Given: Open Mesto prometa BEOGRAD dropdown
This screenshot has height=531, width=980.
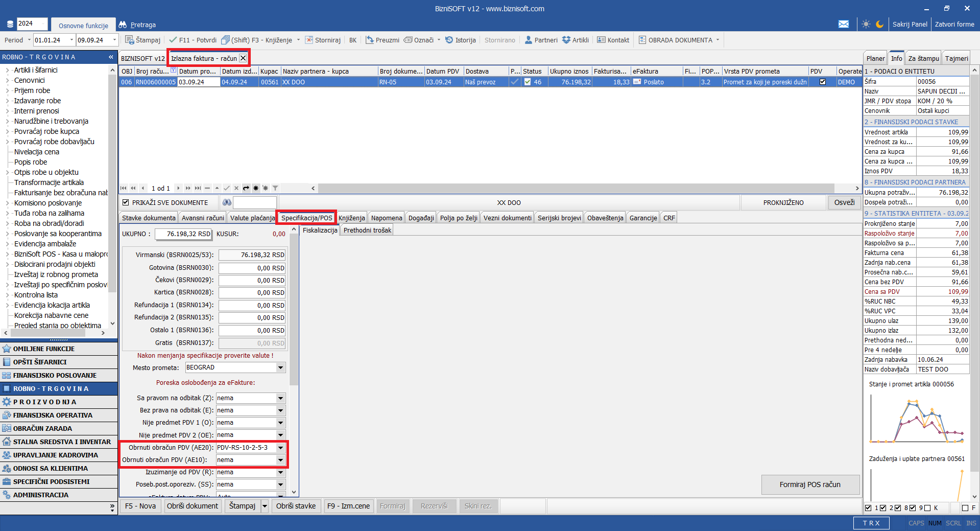Looking at the screenshot, I should pyautogui.click(x=280, y=367).
